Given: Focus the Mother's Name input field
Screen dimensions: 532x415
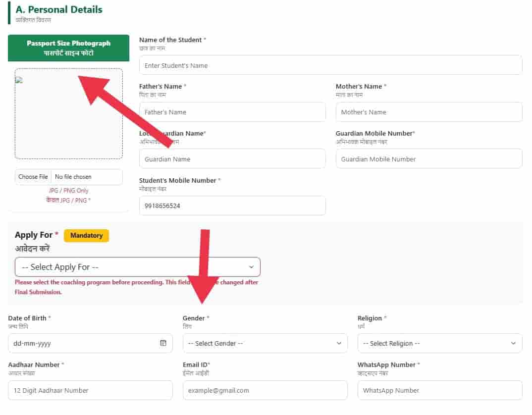Looking at the screenshot, I should (429, 112).
